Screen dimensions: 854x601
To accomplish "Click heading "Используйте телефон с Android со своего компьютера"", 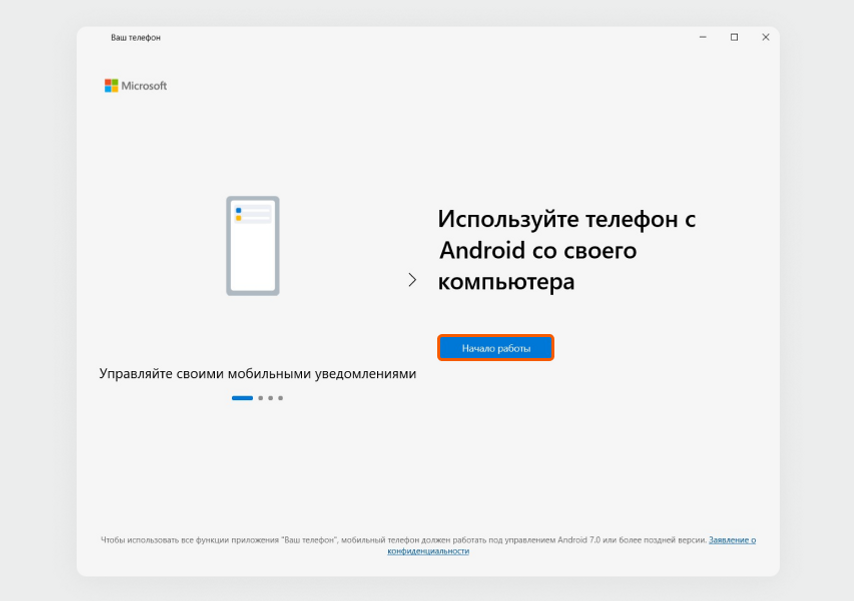I will [566, 251].
